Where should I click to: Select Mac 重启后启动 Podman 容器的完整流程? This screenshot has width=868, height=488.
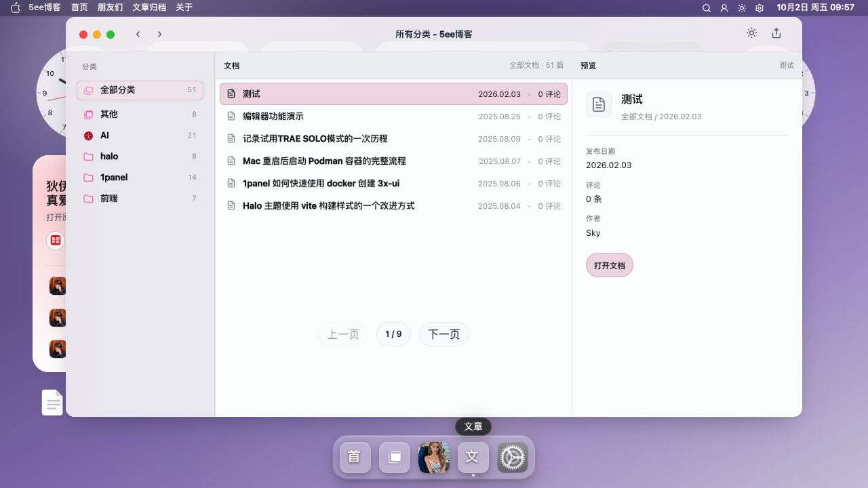[x=393, y=161]
